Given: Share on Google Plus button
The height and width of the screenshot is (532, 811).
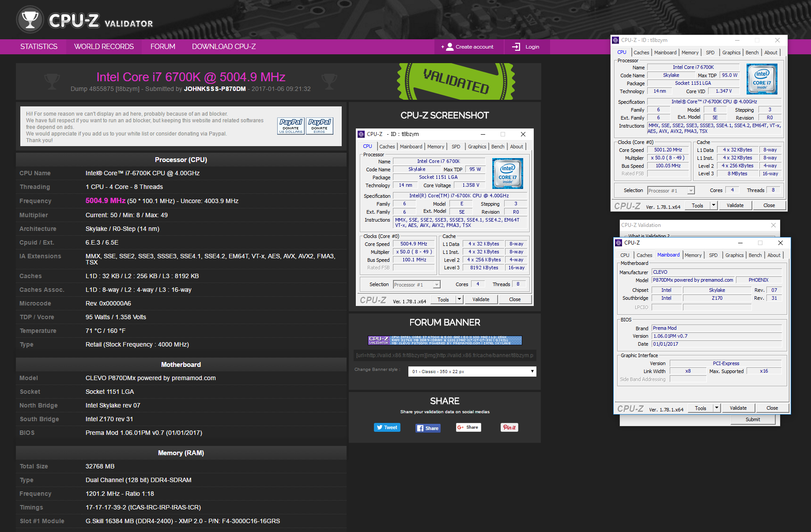Looking at the screenshot, I should click(x=468, y=427).
